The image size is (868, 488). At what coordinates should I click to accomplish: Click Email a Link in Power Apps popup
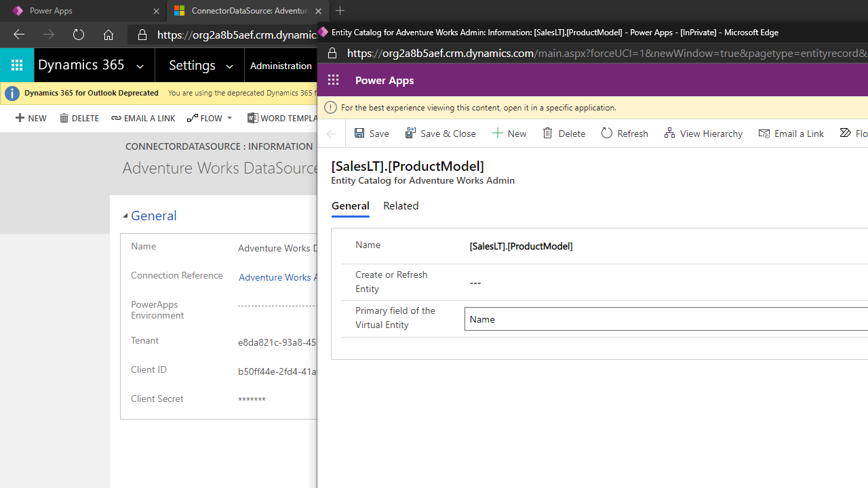[x=791, y=134]
